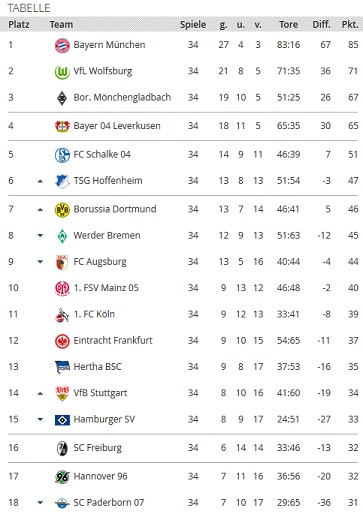363x514 pixels.
Task: Select the Hannover 96 logo
Action: [62, 477]
